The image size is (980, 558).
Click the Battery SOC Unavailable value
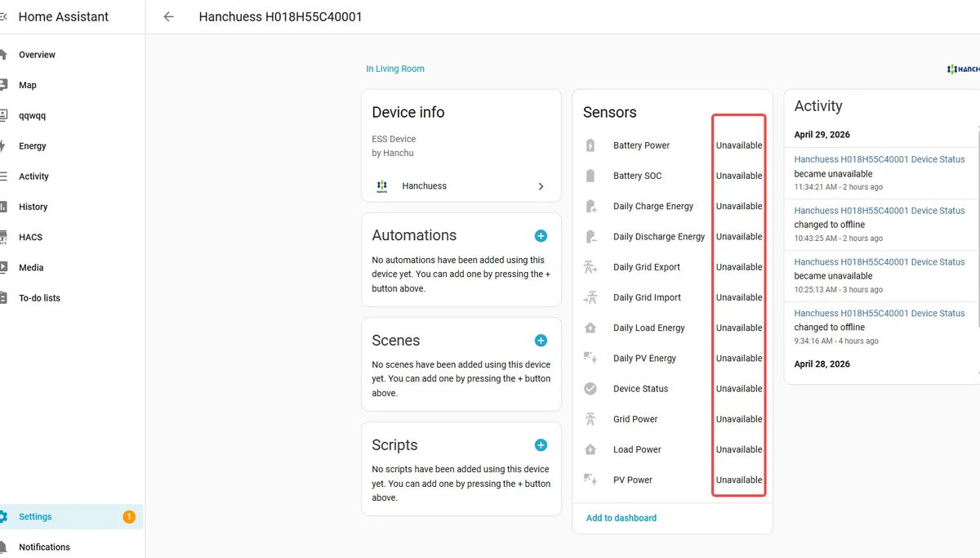pyautogui.click(x=739, y=176)
